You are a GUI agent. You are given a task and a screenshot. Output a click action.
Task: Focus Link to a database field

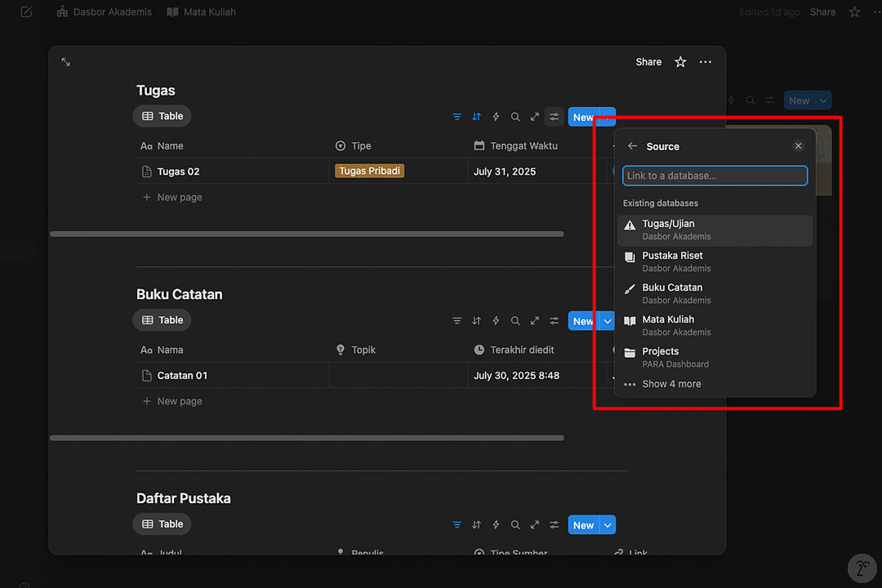coord(715,176)
